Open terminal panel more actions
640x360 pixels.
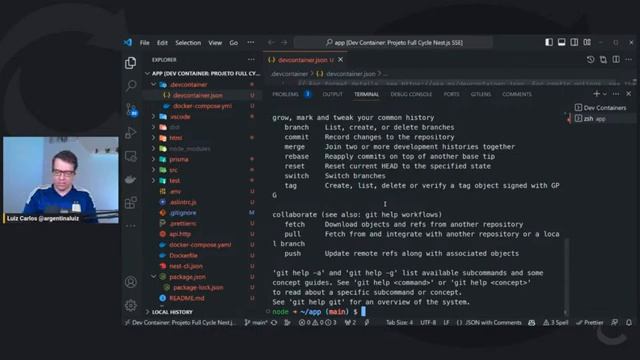[x=616, y=94]
